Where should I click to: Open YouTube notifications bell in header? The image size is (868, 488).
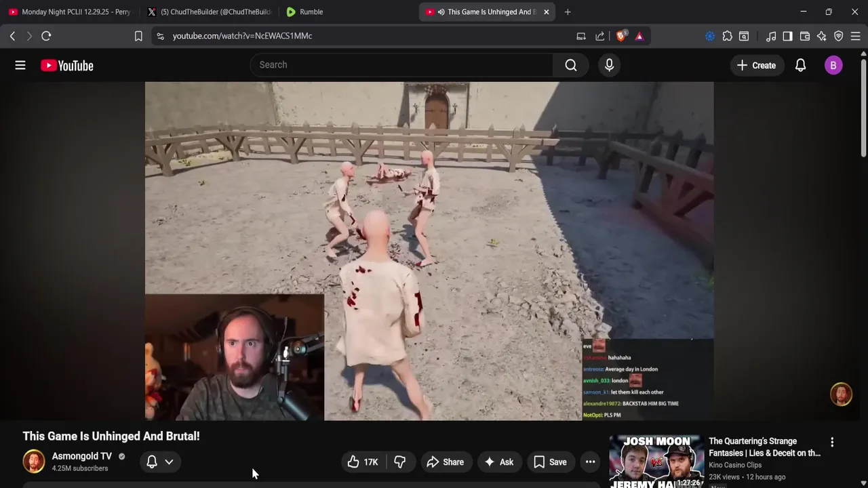tap(800, 65)
